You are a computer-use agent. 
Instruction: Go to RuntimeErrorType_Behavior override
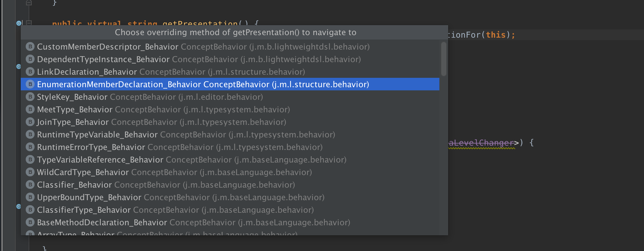pos(91,147)
